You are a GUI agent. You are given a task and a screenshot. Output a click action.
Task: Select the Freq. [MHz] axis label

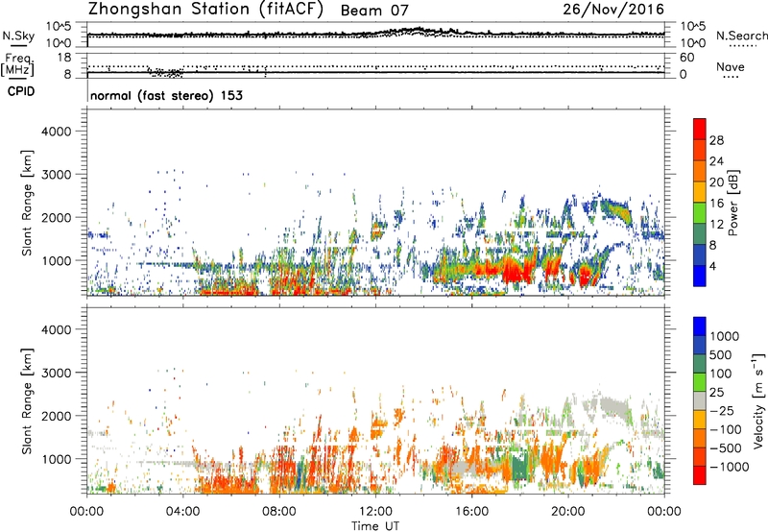point(17,65)
